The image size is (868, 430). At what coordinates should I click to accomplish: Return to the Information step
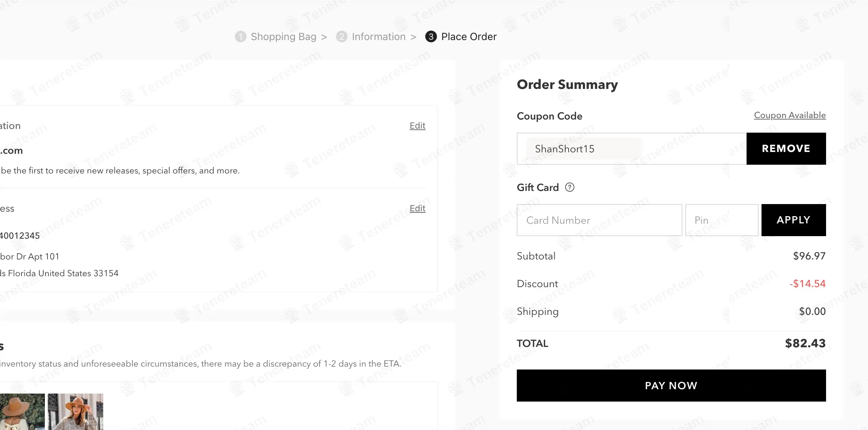coord(379,37)
